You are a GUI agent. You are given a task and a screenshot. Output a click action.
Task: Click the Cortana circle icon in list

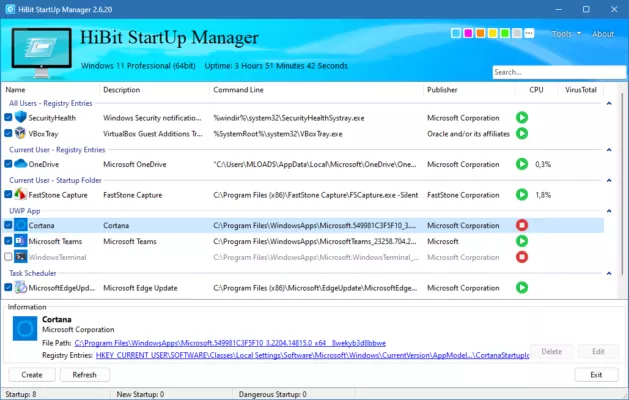click(20, 225)
